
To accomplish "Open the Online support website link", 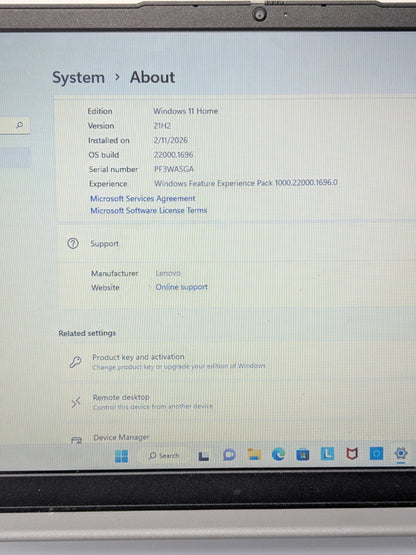I will 182,287.
